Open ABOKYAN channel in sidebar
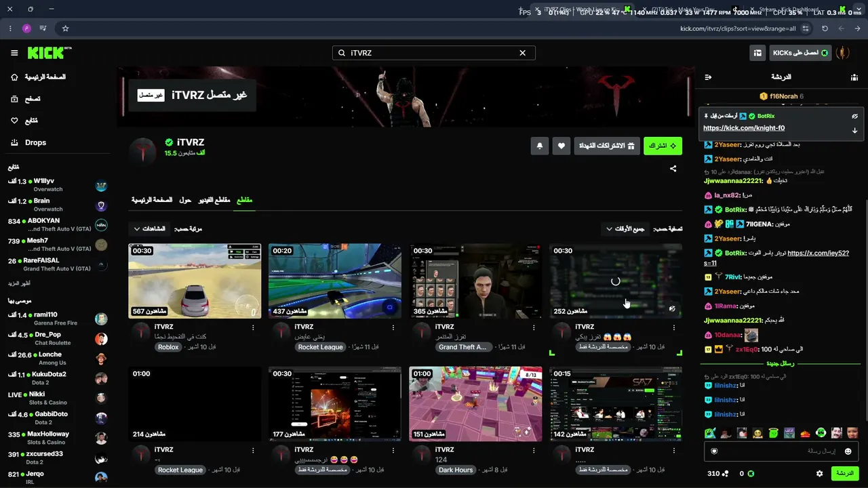 point(58,225)
